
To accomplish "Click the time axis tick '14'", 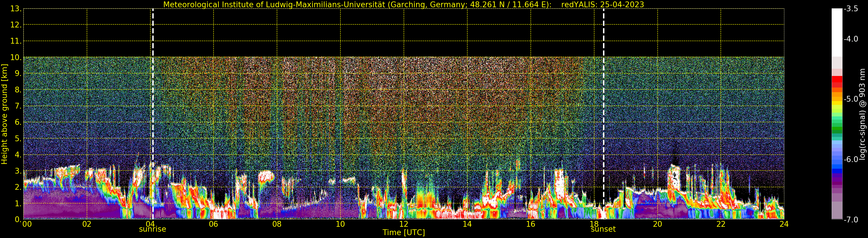I will click(467, 224).
